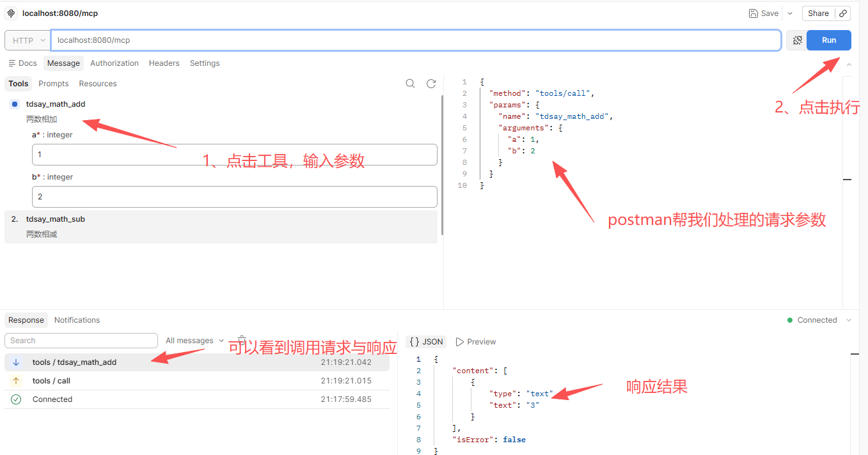Open the HTTP protocol dropdown
Screen dimensions: 868x455
pyautogui.click(x=28, y=40)
